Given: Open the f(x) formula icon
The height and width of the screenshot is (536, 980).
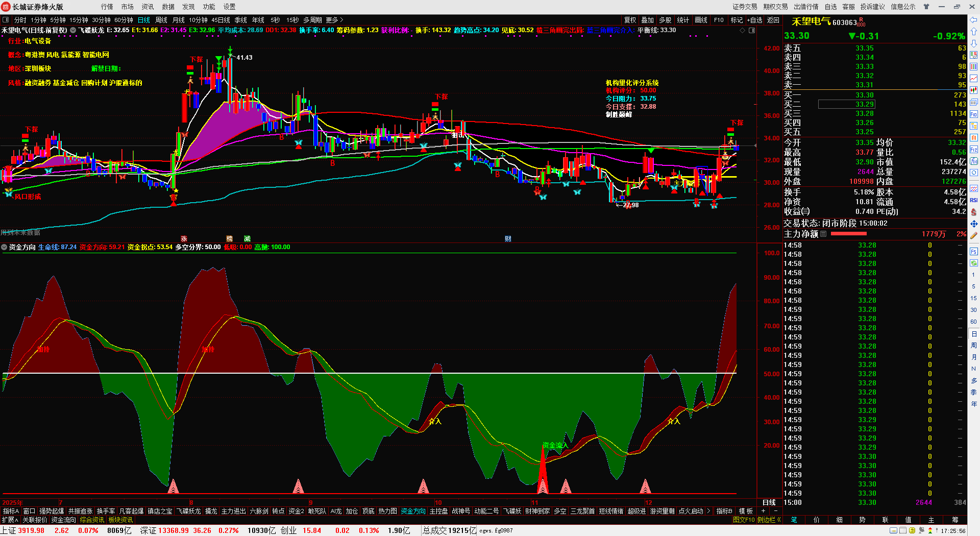Looking at the screenshot, I should (974, 161).
